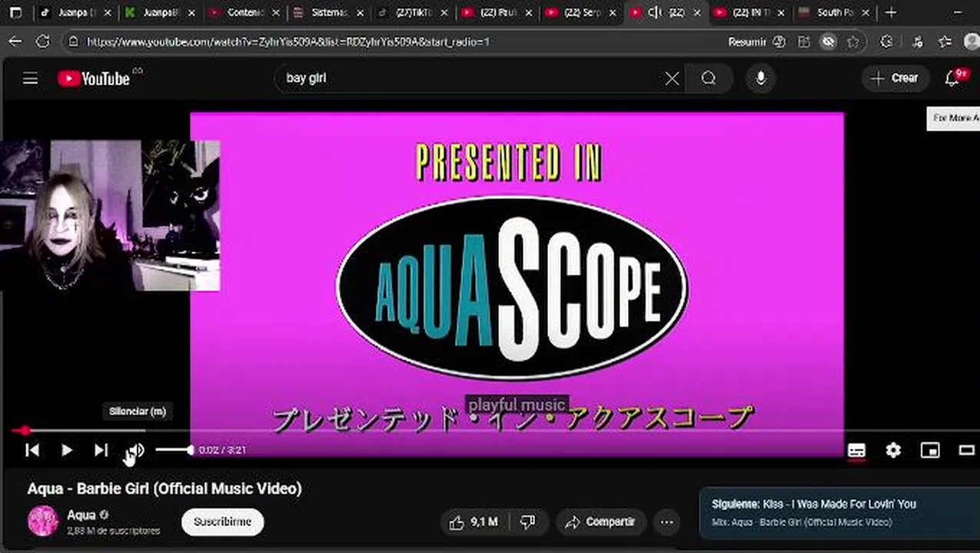Open the tab actions menu icon
Image resolution: width=980 pixels, height=553 pixels.
tap(15, 12)
